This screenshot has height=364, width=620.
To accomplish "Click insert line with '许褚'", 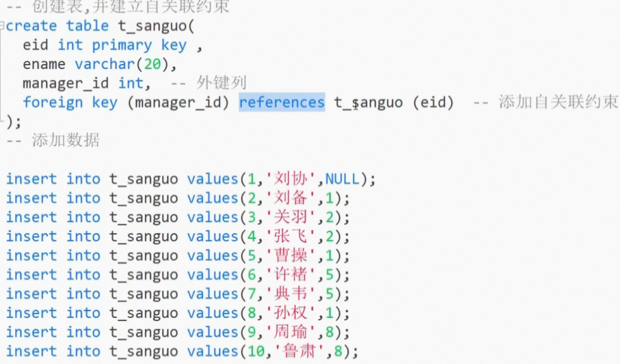I will coord(178,275).
